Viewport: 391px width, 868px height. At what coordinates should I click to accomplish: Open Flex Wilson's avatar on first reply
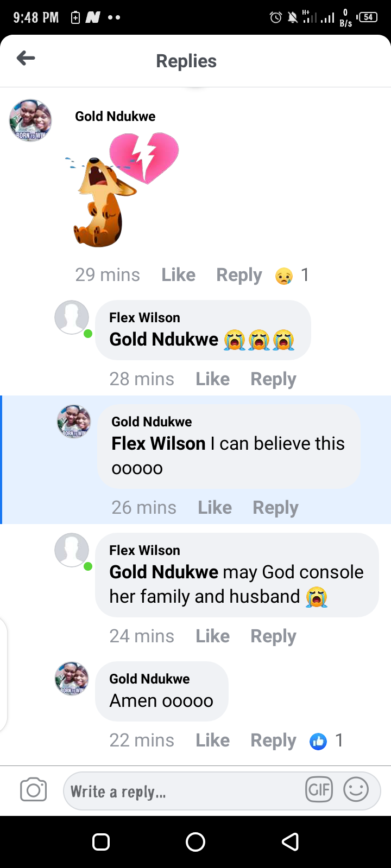coord(72,317)
